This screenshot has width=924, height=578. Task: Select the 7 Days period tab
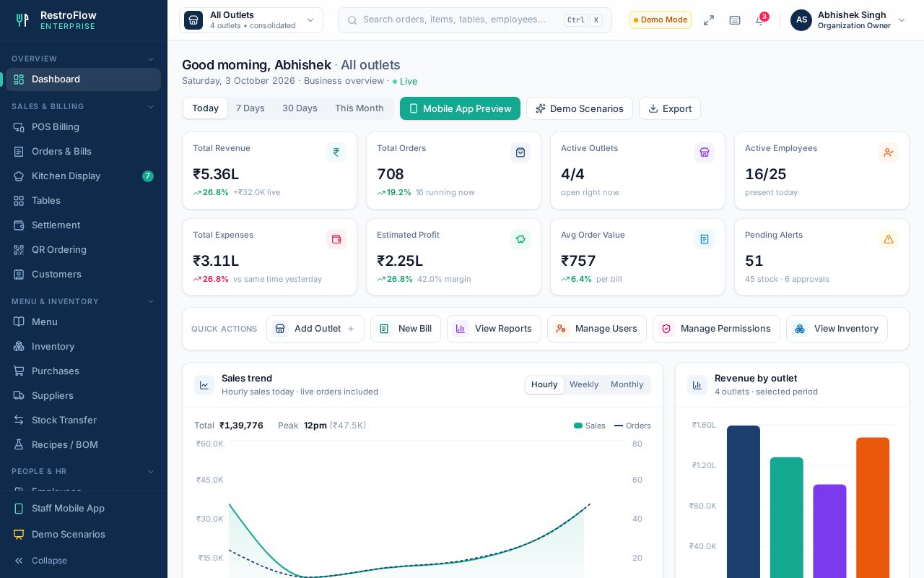250,108
